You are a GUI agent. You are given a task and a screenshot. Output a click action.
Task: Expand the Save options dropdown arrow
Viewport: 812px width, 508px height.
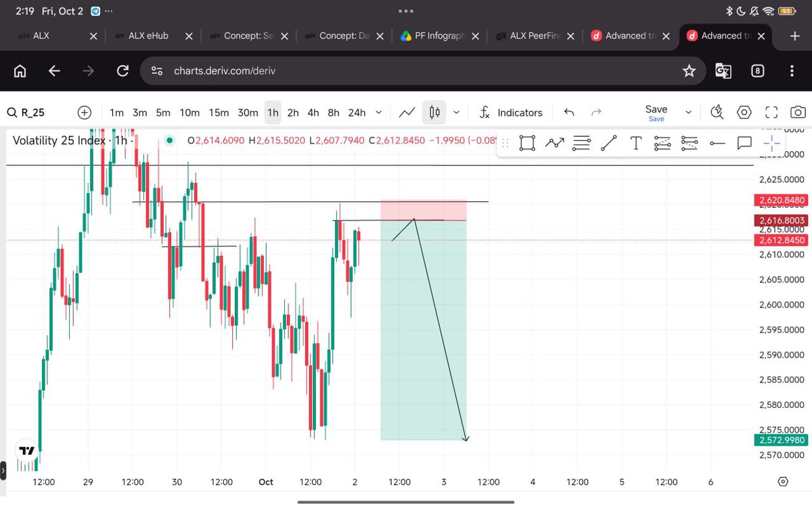689,112
